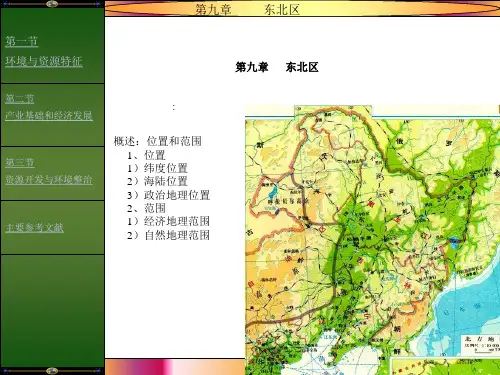Select the bold heading 第九章 东北区
500x375 pixels.
click(277, 67)
